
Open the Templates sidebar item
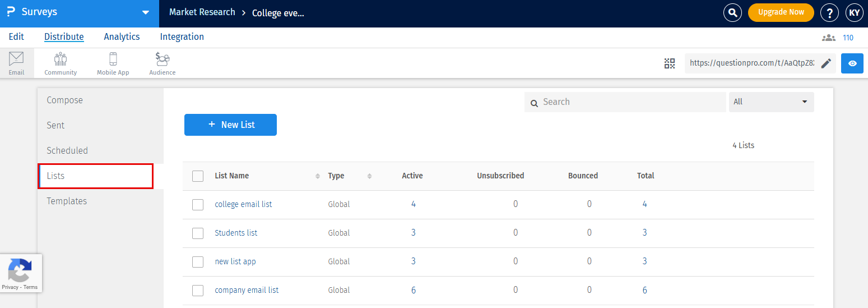(67, 201)
